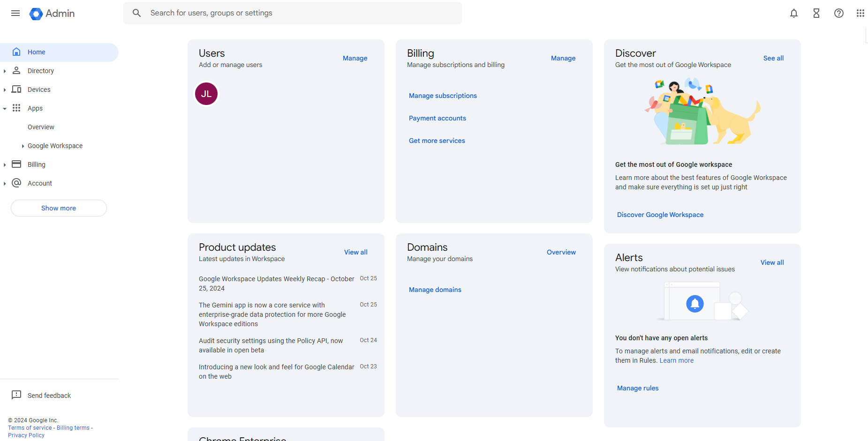This screenshot has width=868, height=441.
Task: Click the Devices icon in sidebar
Action: click(x=16, y=89)
